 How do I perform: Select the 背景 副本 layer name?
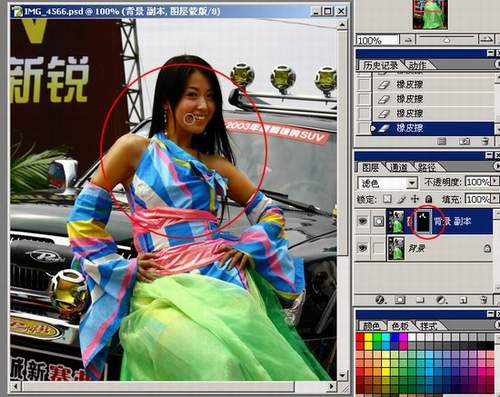pos(452,221)
